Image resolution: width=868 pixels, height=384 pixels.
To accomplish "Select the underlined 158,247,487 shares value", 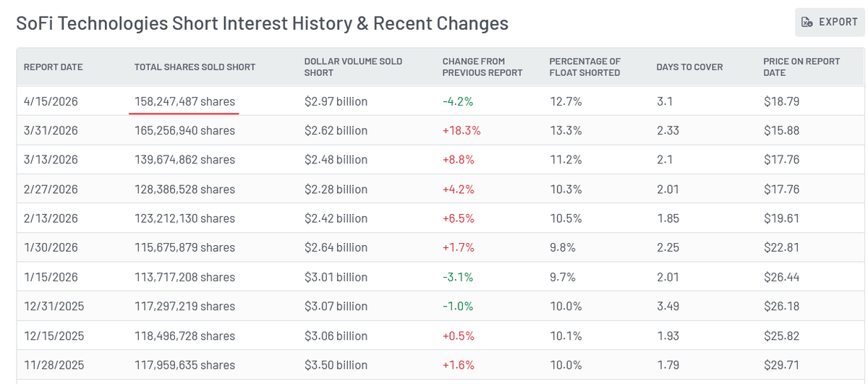I will [x=184, y=102].
